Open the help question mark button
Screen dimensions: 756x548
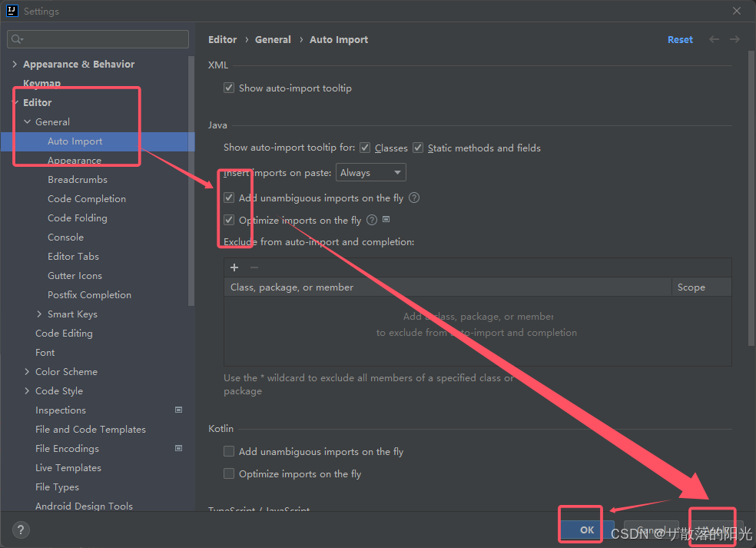21,530
